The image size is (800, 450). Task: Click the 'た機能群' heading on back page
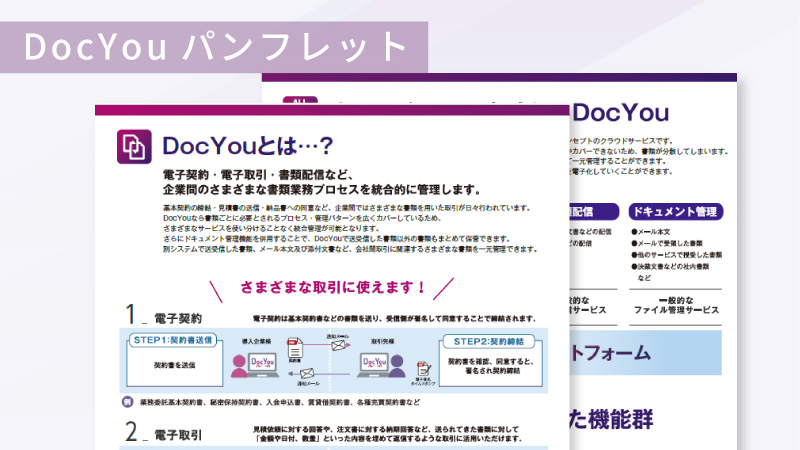pos(611,419)
